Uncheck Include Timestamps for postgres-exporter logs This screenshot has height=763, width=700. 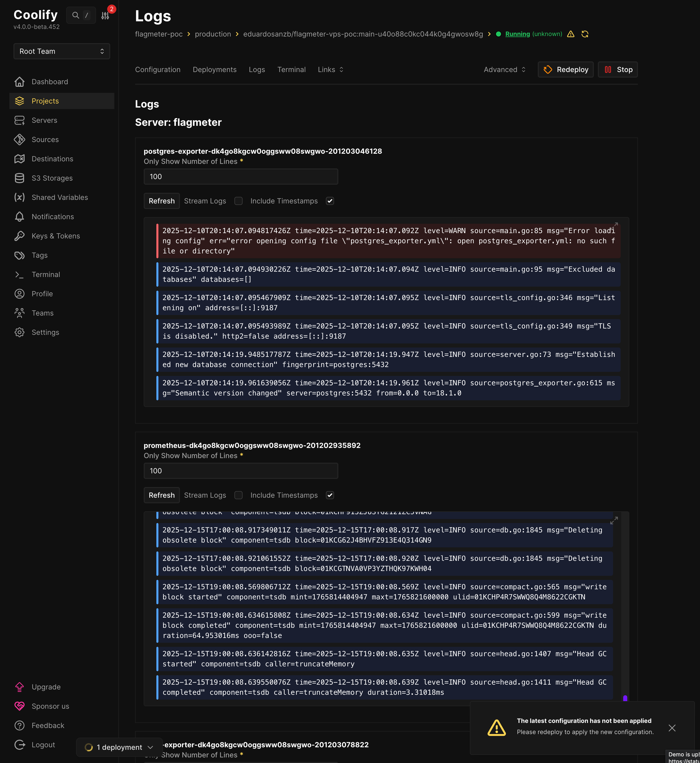pyautogui.click(x=329, y=201)
